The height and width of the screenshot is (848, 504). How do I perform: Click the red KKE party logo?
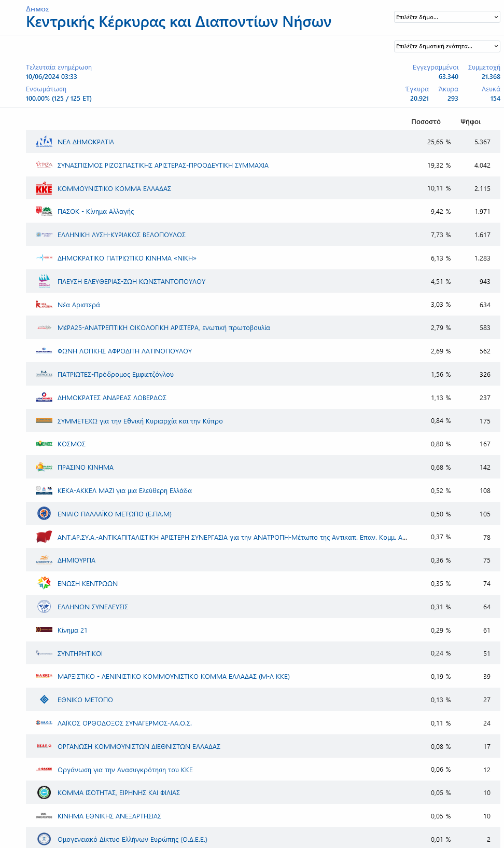(44, 188)
